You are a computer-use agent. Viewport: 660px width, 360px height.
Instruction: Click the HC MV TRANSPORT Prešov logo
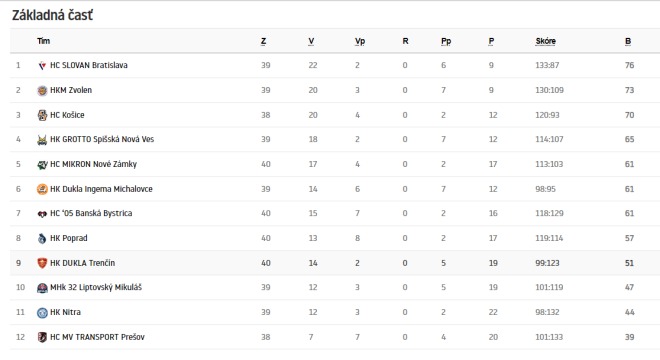point(42,337)
